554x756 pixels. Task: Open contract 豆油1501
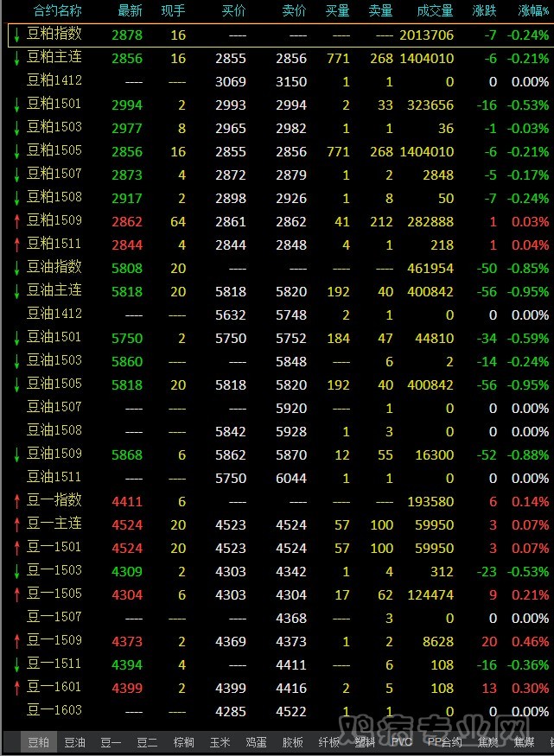coord(281,338)
